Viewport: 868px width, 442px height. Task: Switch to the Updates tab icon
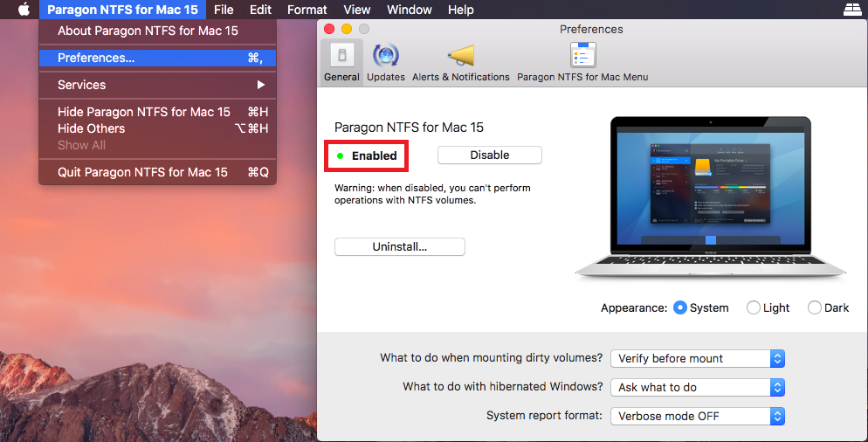pos(386,55)
